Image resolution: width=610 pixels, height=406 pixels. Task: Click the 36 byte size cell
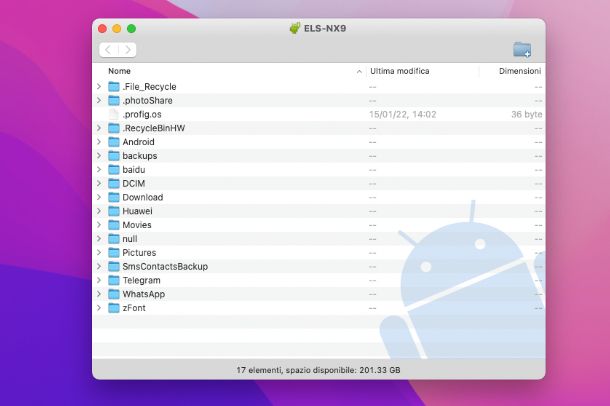[x=526, y=114]
